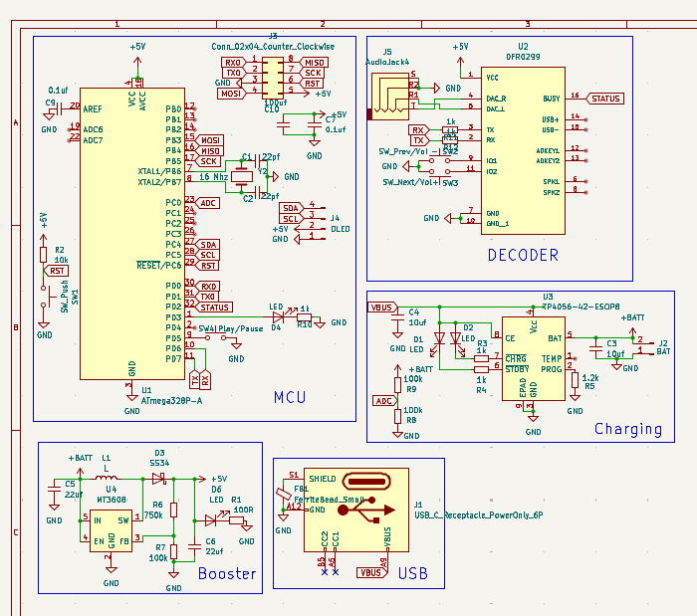This screenshot has width=697, height=616.
Task: Click the AudioJack4 connector J5
Action: [x=391, y=98]
